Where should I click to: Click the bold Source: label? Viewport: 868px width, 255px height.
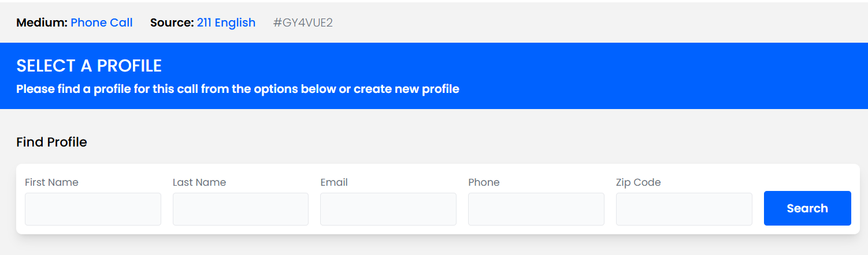tap(172, 22)
